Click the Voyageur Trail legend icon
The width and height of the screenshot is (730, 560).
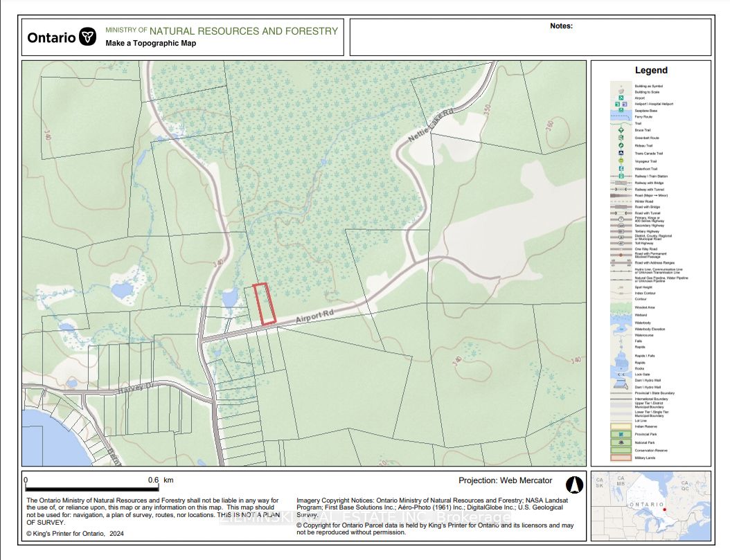[x=621, y=161]
